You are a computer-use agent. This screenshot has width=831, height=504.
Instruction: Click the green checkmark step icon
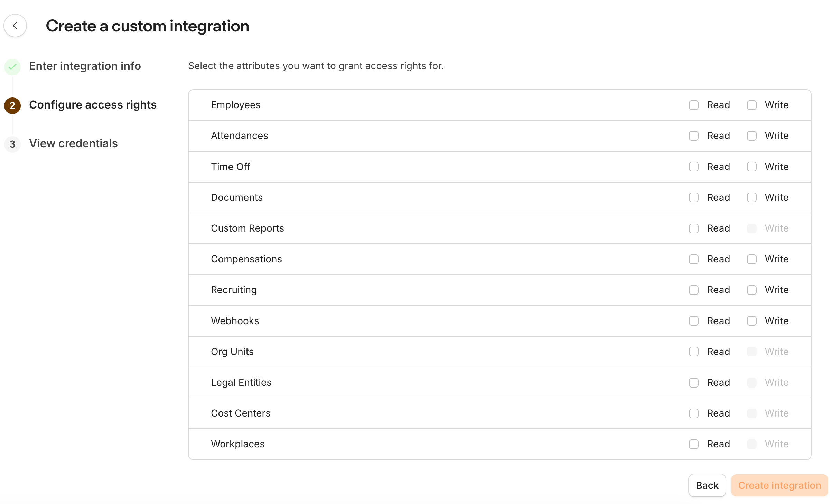pyautogui.click(x=12, y=66)
